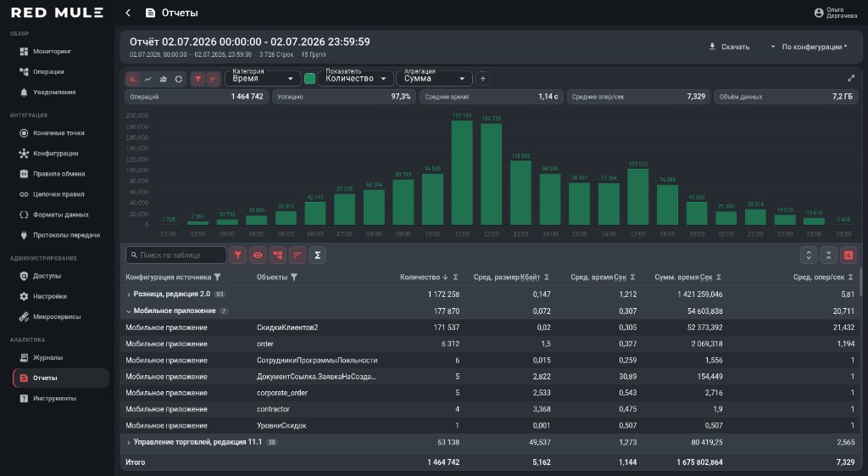The height and width of the screenshot is (476, 868).
Task: Open the Категория Время dropdown
Action: 263,78
